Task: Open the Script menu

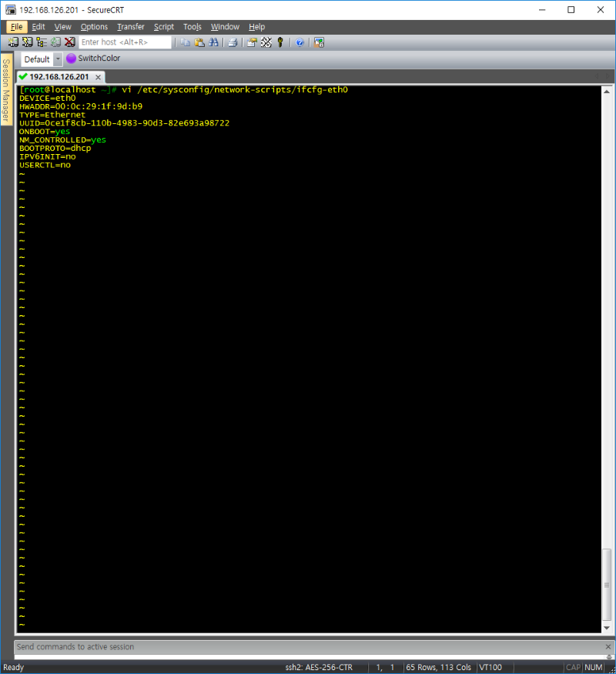Action: pos(164,27)
